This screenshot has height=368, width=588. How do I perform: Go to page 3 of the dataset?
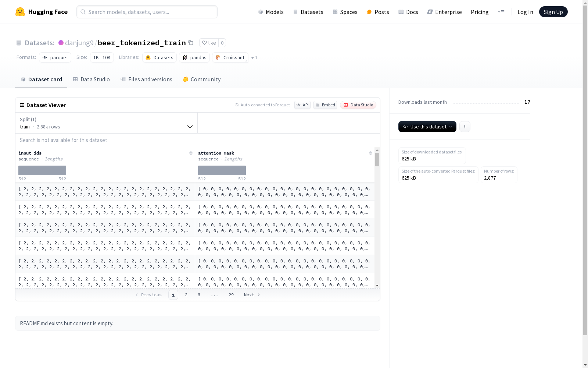click(x=199, y=295)
